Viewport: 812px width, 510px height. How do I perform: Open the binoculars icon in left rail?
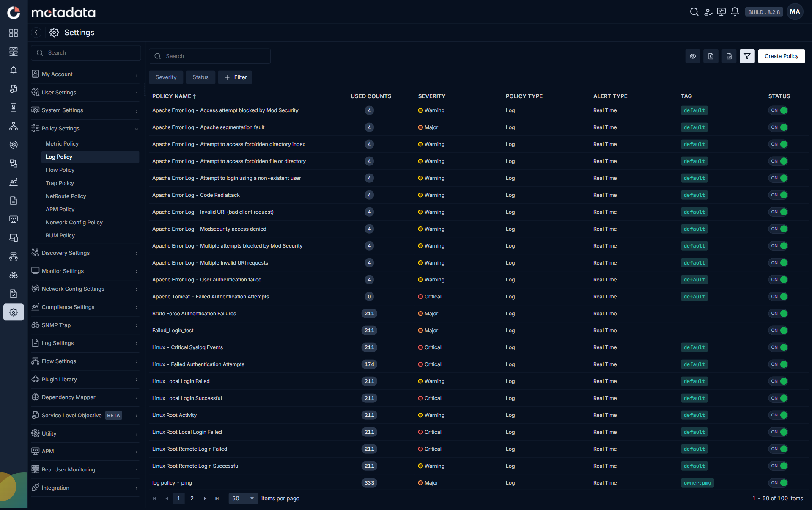14,275
